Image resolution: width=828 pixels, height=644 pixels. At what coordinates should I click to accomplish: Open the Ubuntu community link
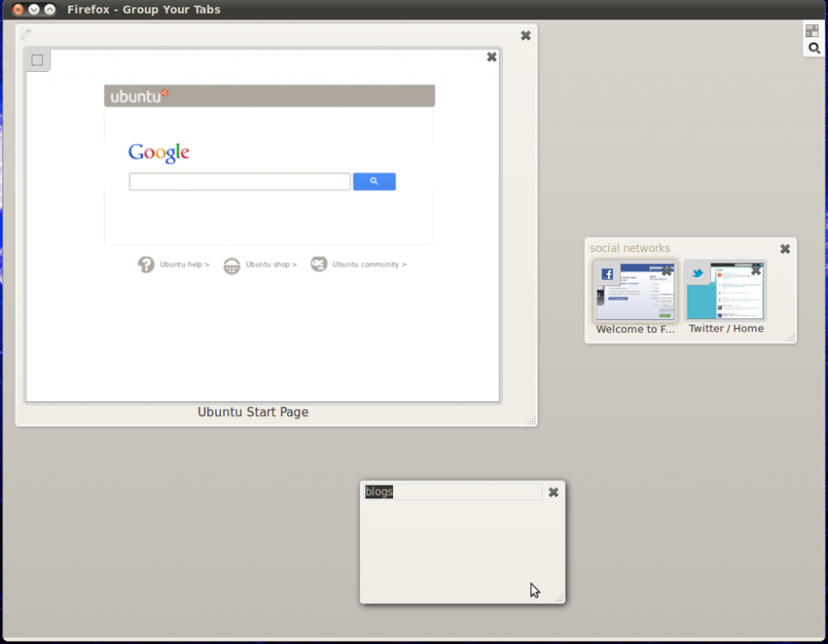369,264
